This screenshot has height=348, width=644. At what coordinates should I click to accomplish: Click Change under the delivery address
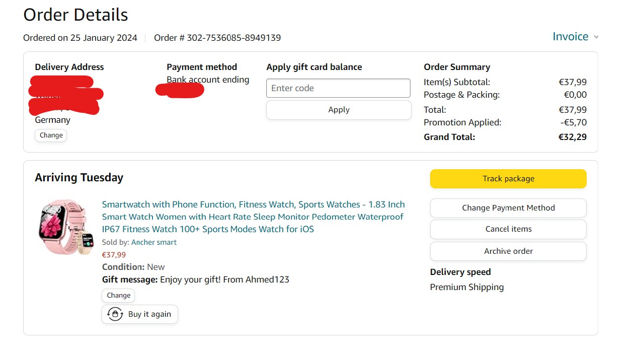[x=51, y=135]
